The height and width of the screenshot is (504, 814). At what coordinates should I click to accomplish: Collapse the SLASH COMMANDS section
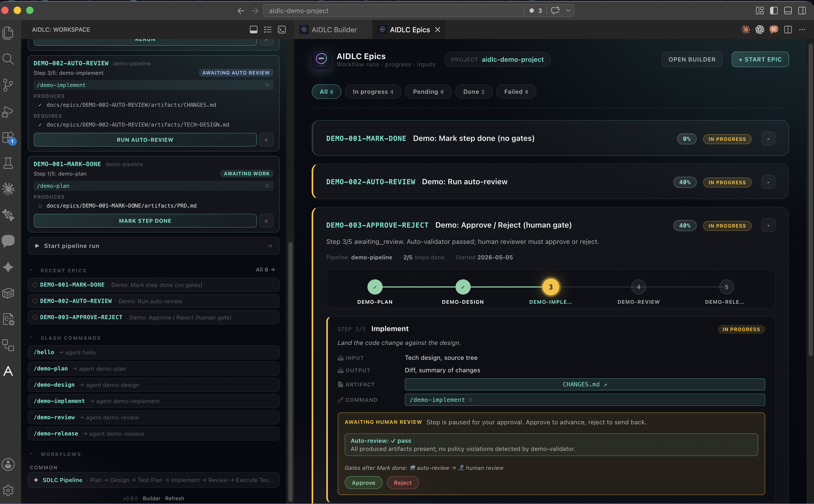[x=31, y=338]
